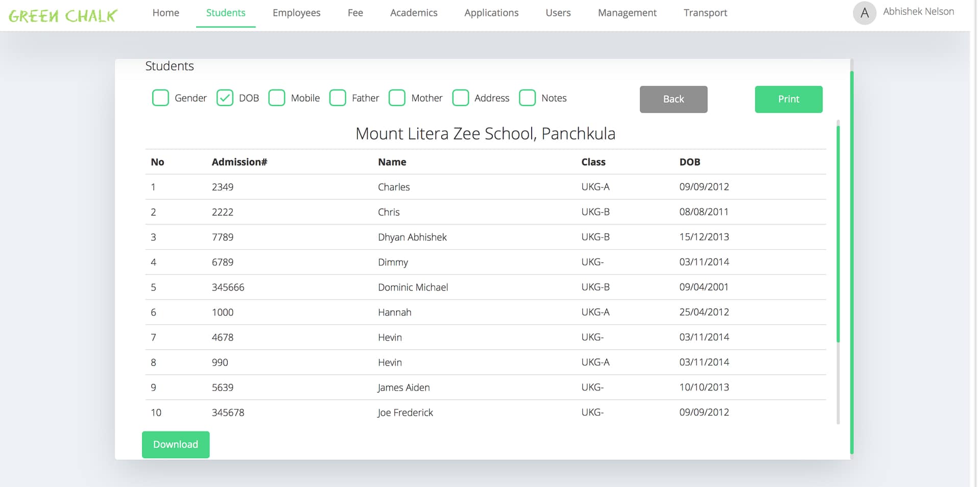The width and height of the screenshot is (980, 487).
Task: Open the Abhishek Nelson profile name
Action: tap(918, 12)
